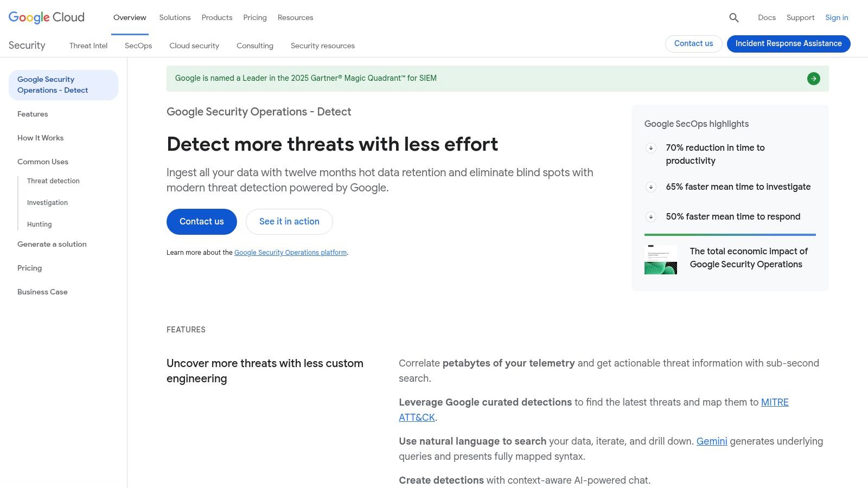Select Threat detection sidebar sub-item

(53, 181)
